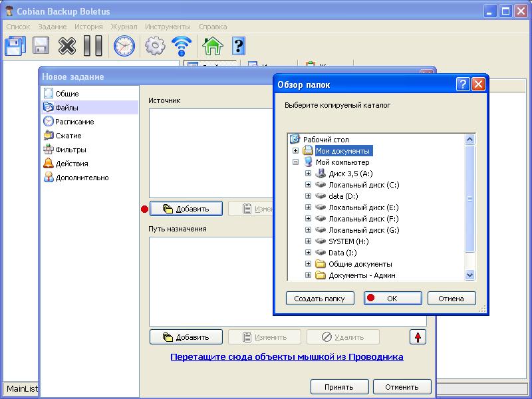Select Общие документы folder
The image size is (532, 399).
[x=360, y=264]
